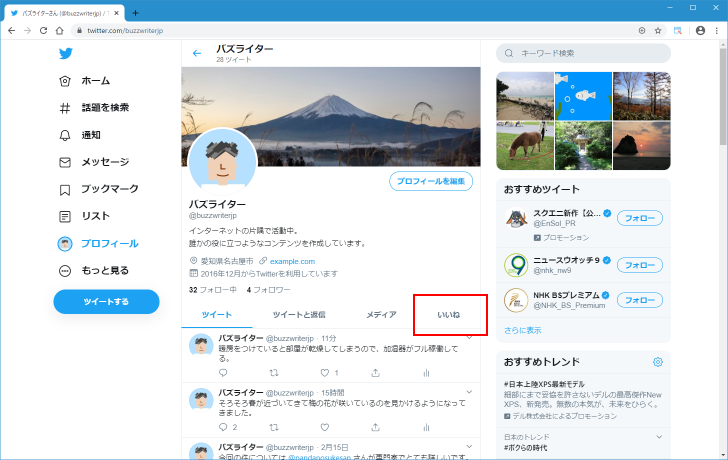
Task: View analytics of the 11分 tweet
Action: point(426,373)
